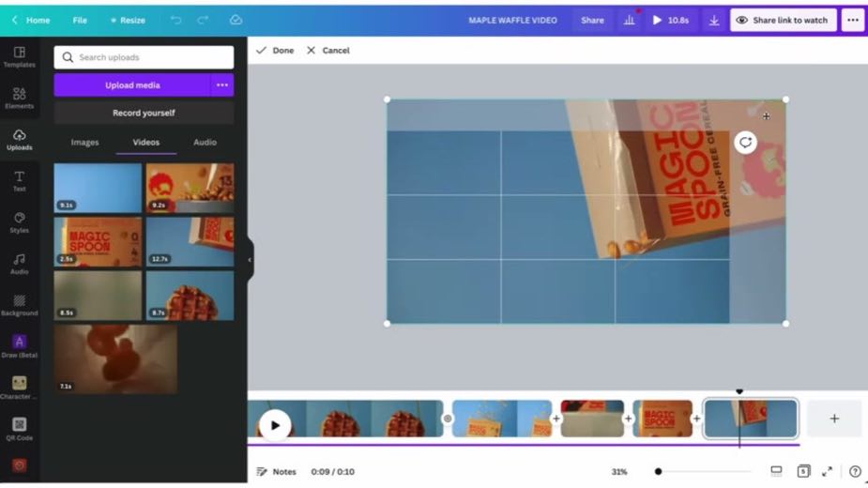Go back Home
Image resolution: width=868 pixels, height=488 pixels.
31,20
